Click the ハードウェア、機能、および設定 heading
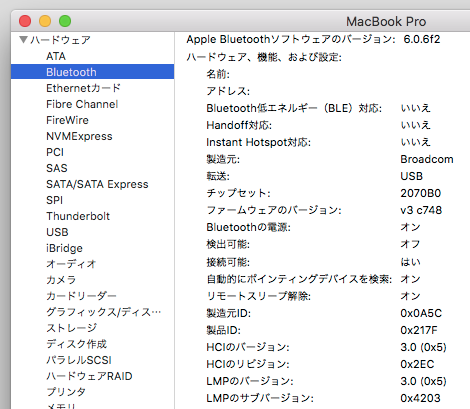This screenshot has width=470, height=409. pos(264,57)
